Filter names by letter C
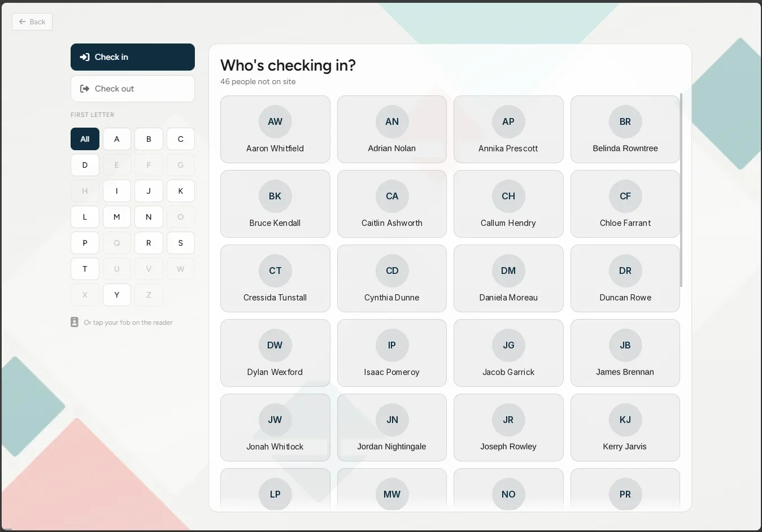The width and height of the screenshot is (762, 532). (181, 139)
